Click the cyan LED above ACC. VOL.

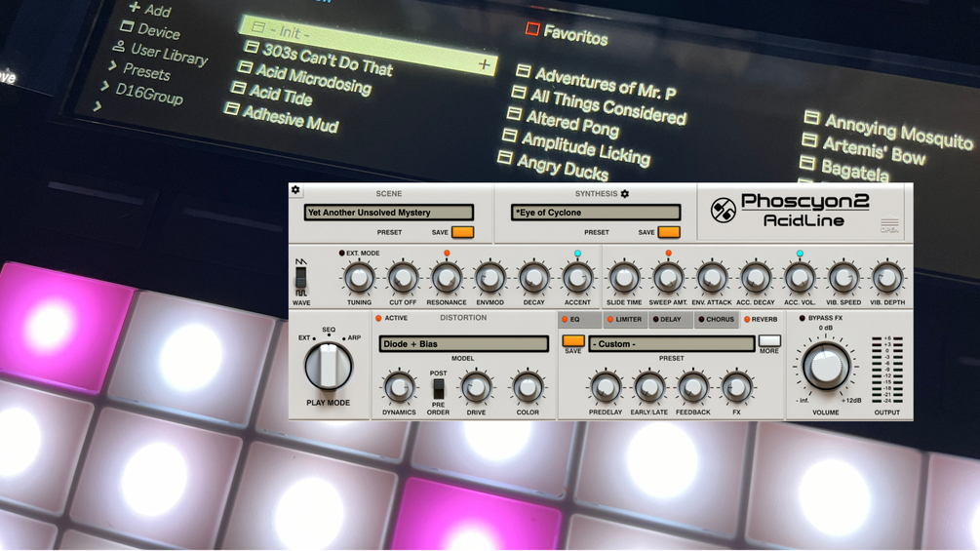[x=800, y=253]
